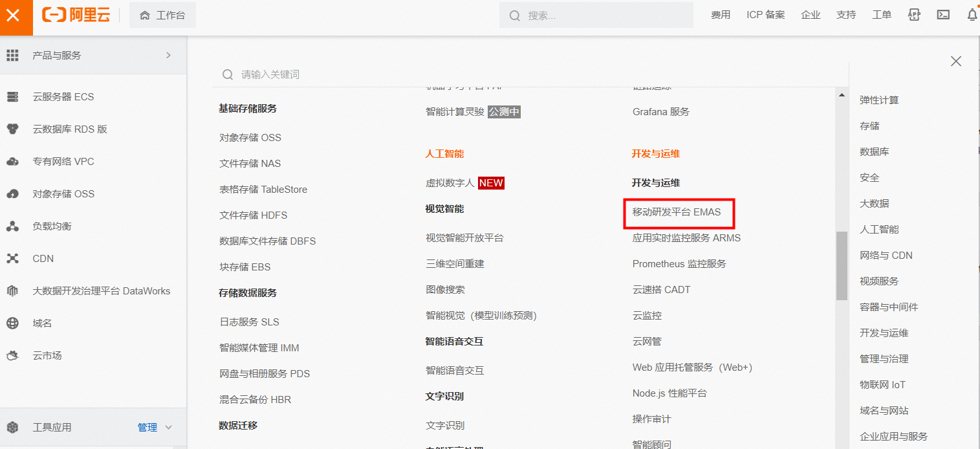This screenshot has height=449, width=980.
Task: Open 管理 link beside 工具应用
Action: [x=147, y=428]
